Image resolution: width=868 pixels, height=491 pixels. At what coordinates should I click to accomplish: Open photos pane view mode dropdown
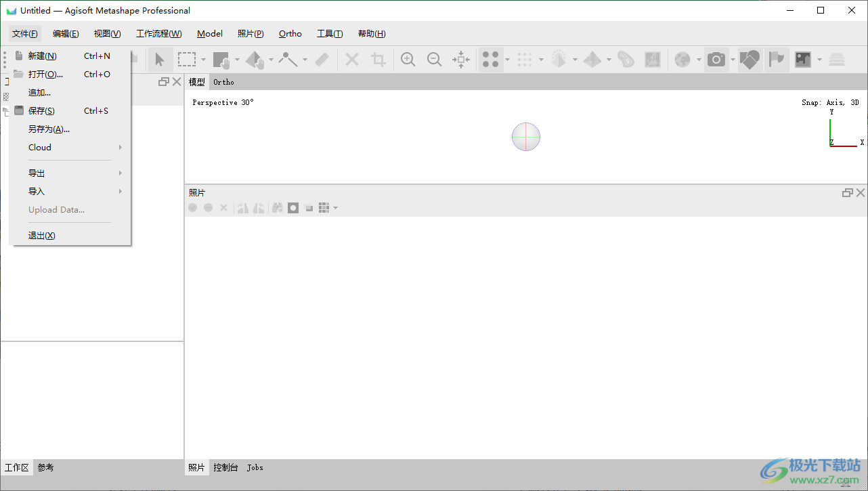click(336, 208)
